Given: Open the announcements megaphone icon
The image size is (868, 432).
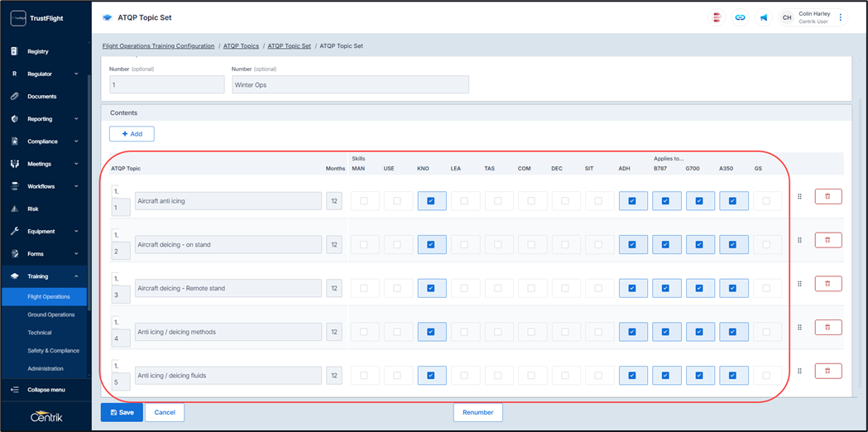Looking at the screenshot, I should pos(764,17).
